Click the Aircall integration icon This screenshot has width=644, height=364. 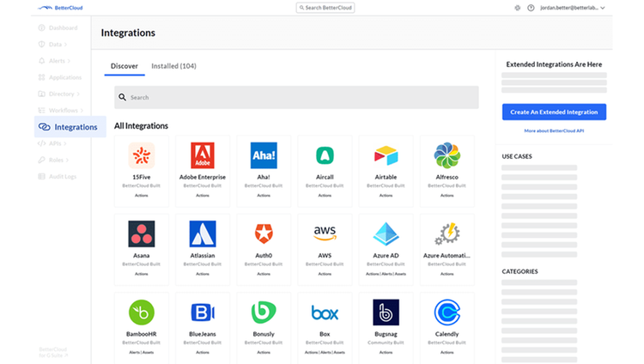[x=325, y=155]
